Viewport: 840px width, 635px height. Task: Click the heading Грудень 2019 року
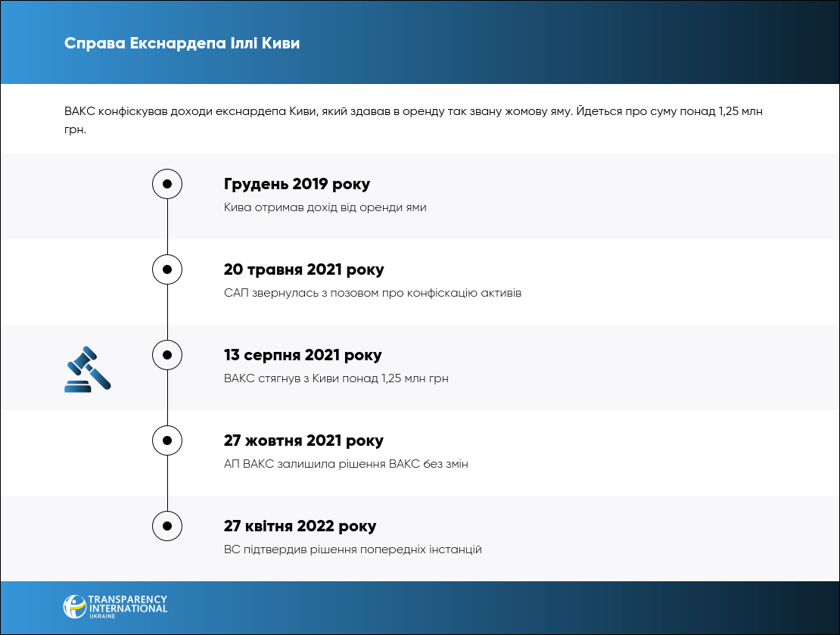tap(297, 185)
